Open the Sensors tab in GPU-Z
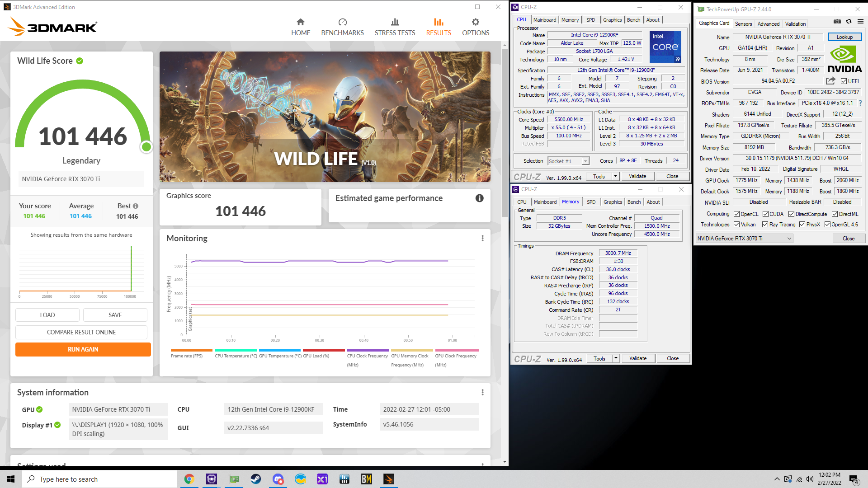Image resolution: width=868 pixels, height=488 pixels. coord(743,24)
